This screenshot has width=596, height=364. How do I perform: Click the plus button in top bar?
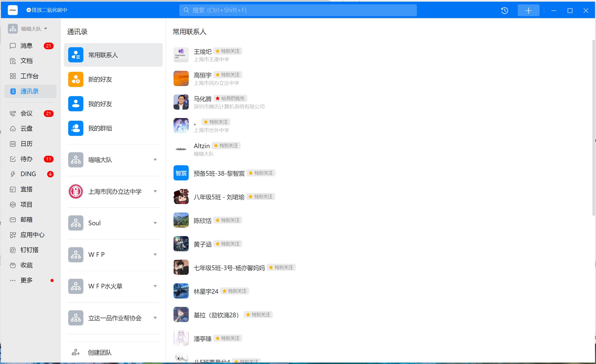[528, 10]
